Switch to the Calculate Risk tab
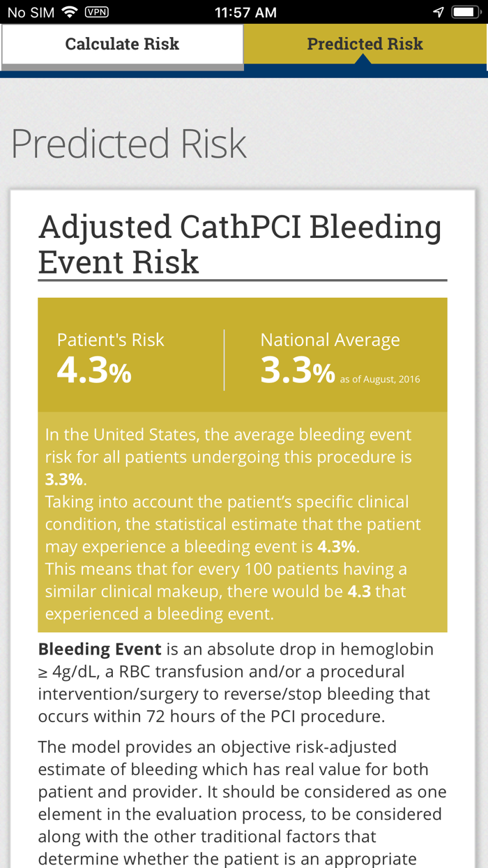 pos(122,44)
